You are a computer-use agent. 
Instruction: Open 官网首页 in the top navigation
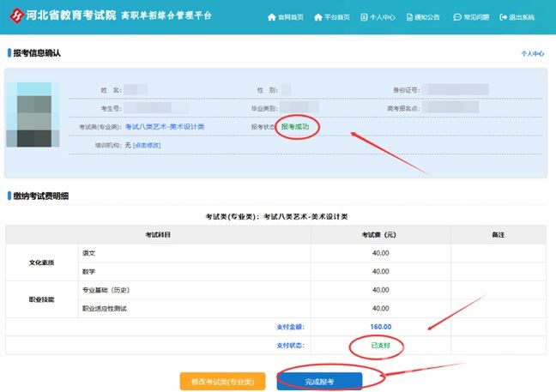click(x=290, y=17)
